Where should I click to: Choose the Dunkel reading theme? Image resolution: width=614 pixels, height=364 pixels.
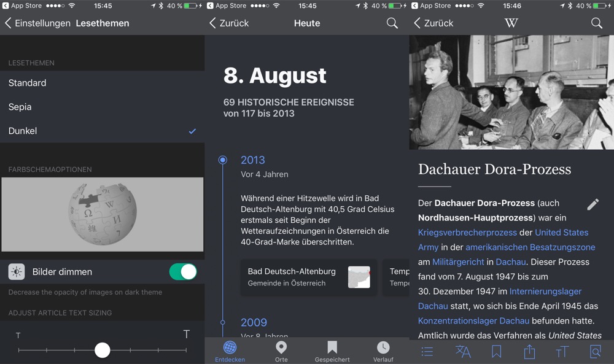(x=23, y=131)
